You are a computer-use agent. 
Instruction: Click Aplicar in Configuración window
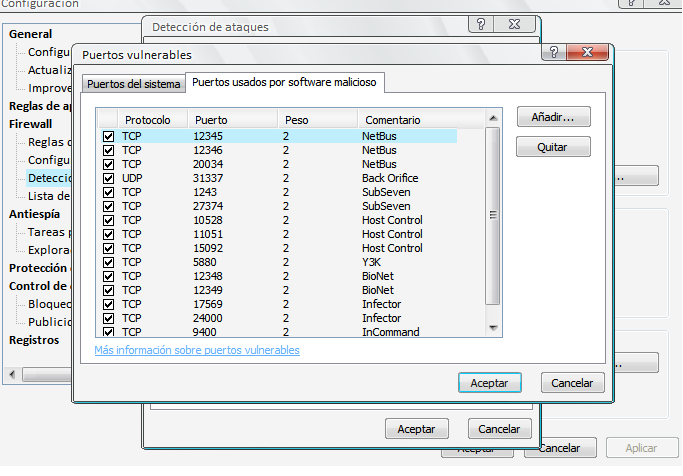point(642,448)
